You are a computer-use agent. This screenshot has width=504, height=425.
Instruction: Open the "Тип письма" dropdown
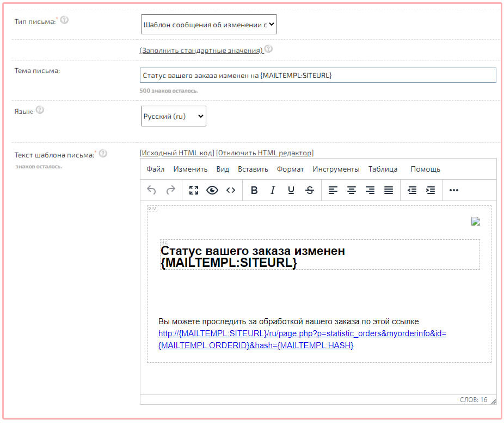pyautogui.click(x=208, y=25)
